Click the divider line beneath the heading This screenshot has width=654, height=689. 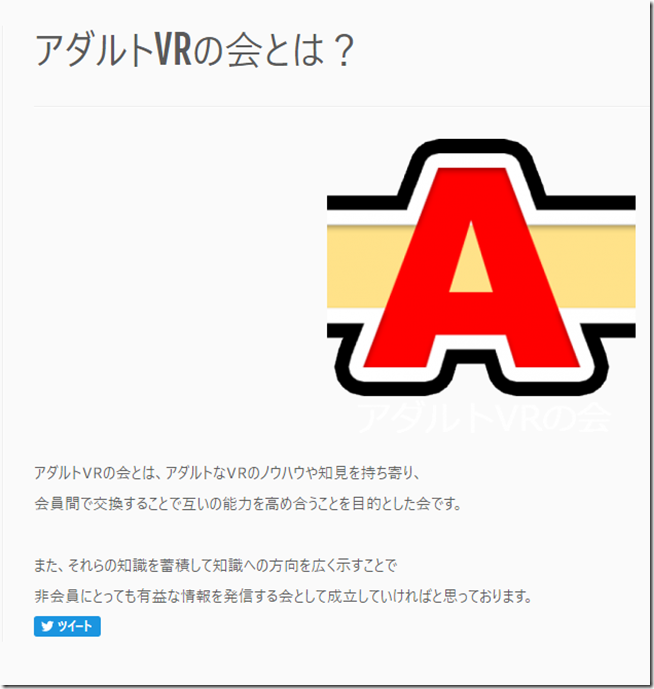pyautogui.click(x=342, y=106)
